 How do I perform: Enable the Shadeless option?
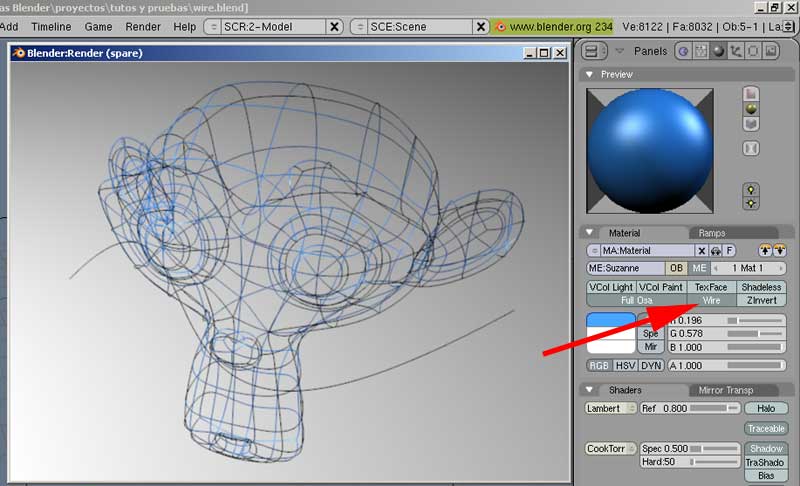coord(761,287)
